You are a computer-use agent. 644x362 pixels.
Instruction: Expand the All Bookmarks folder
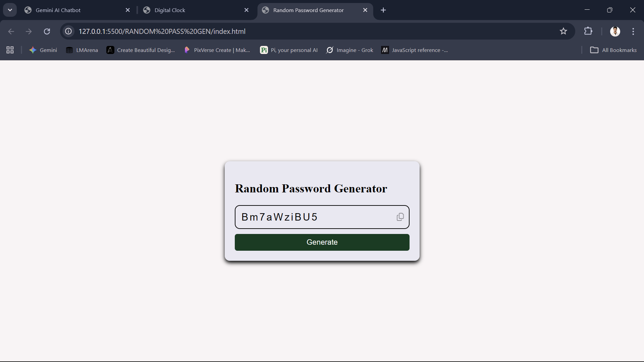coord(613,50)
